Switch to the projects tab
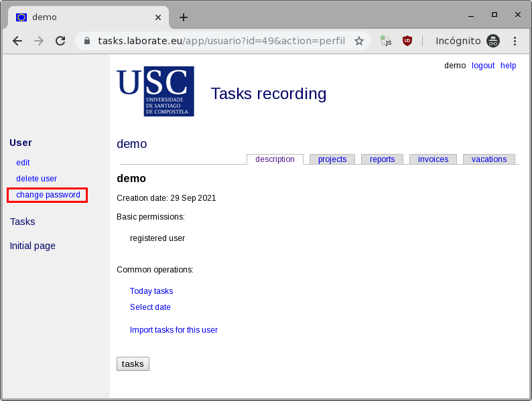532x401 pixels. (332, 159)
